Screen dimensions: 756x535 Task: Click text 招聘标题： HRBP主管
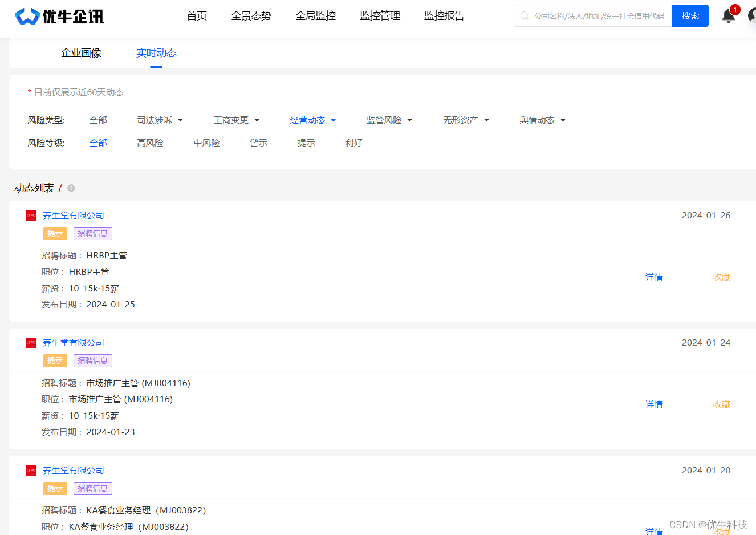[84, 256]
